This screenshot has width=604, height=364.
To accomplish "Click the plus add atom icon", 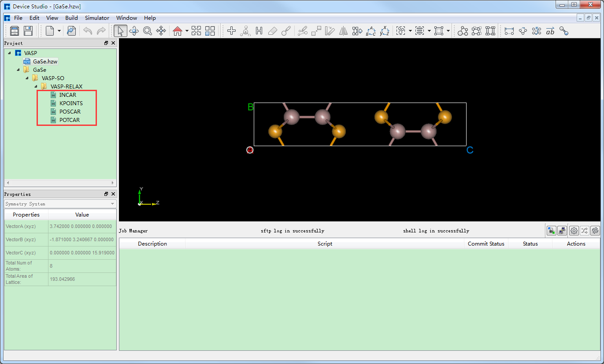I will (232, 31).
